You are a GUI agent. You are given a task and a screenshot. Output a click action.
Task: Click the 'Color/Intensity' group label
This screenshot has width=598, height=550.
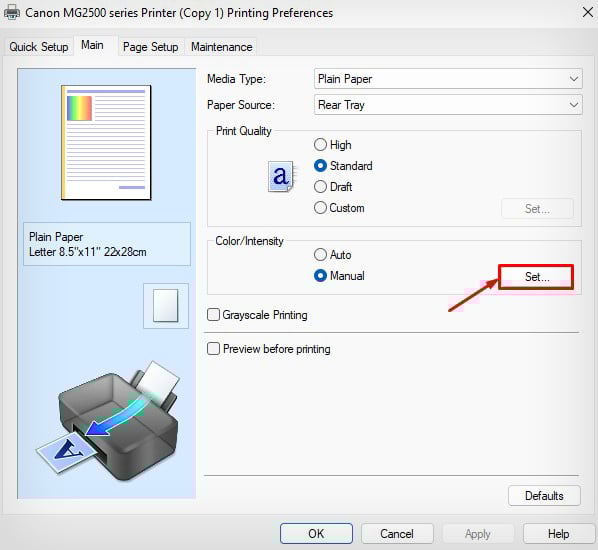click(x=249, y=241)
